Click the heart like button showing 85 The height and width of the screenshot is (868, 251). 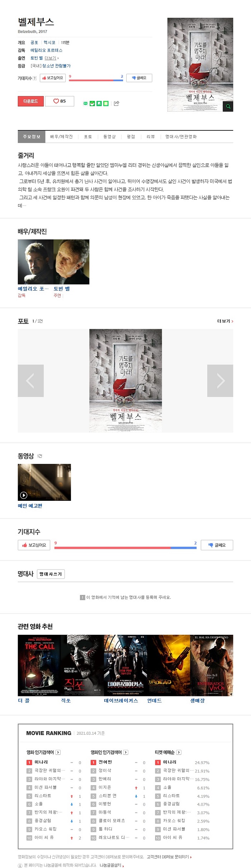60,101
